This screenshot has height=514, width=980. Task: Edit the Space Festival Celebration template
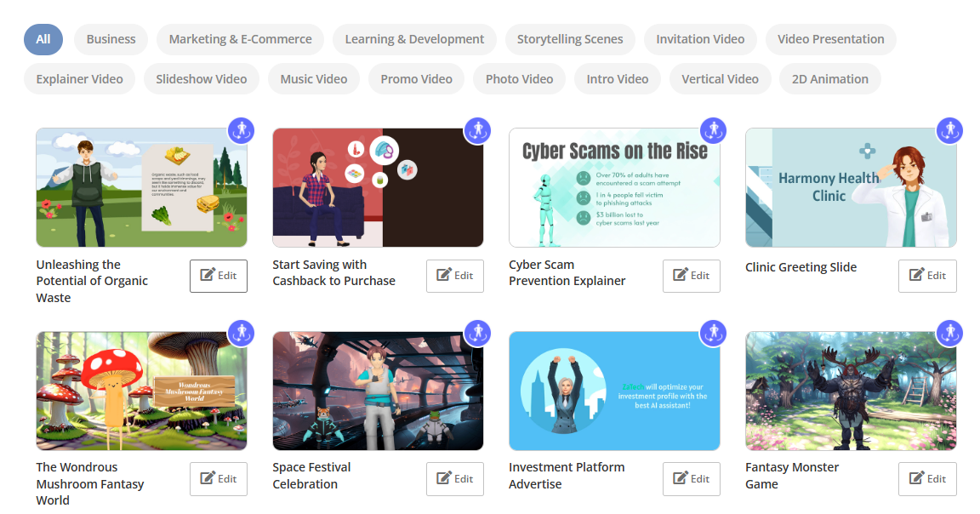(x=454, y=478)
